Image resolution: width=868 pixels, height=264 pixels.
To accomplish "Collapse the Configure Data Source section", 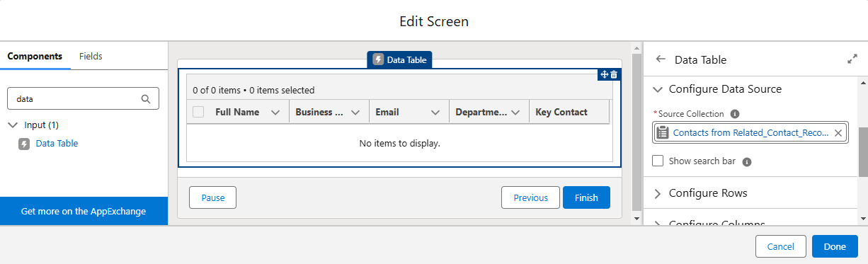I will 658,89.
